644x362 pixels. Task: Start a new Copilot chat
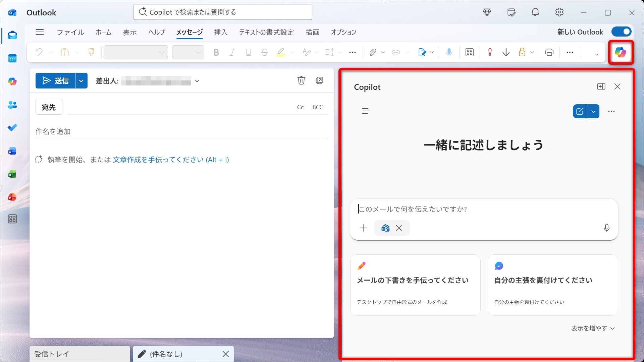(580, 111)
